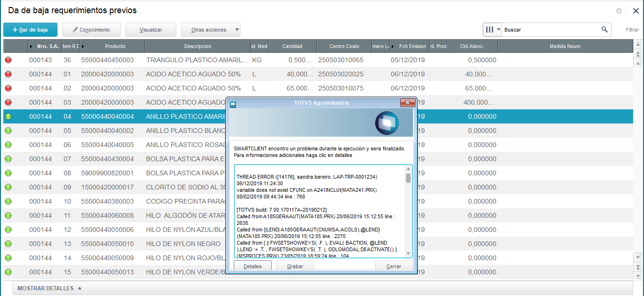Open the Otras acciones dropdown arrow
The width and height of the screenshot is (644, 296).
pos(237,30)
